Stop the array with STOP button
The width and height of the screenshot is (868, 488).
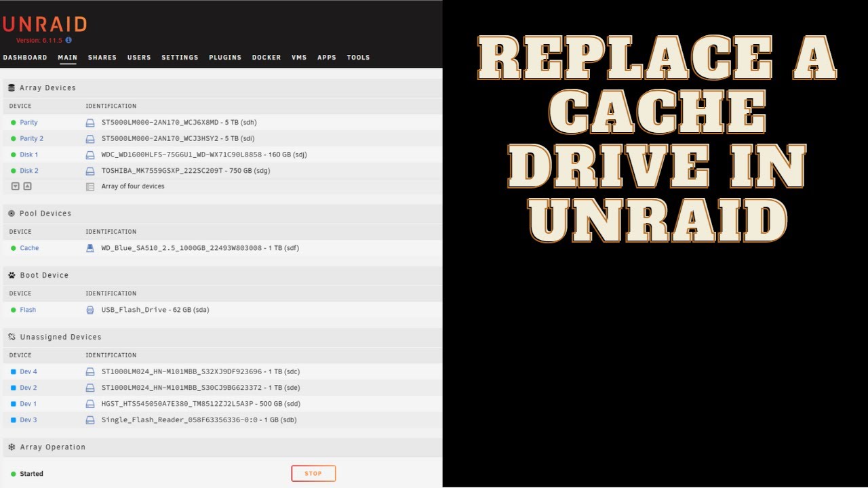313,474
